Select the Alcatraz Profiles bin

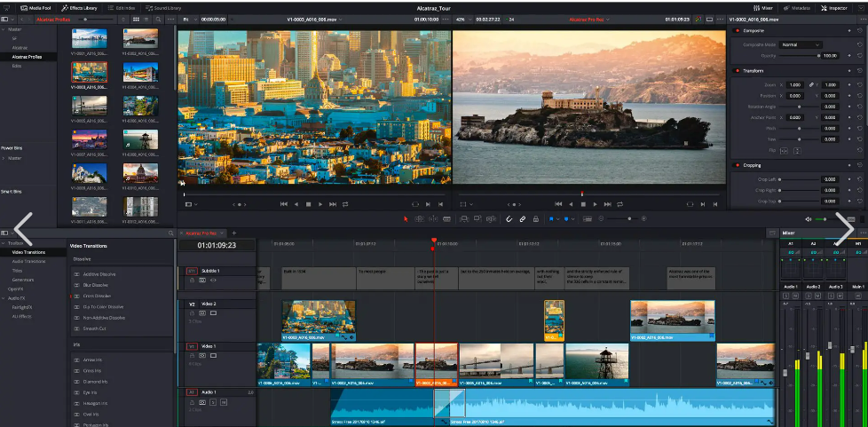coord(28,57)
